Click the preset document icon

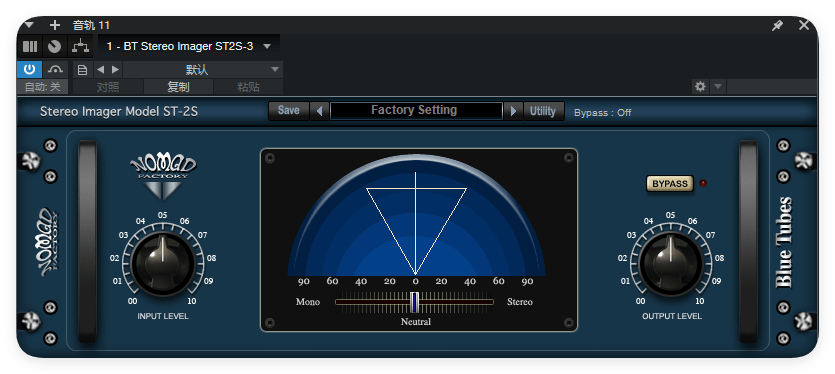tap(83, 70)
